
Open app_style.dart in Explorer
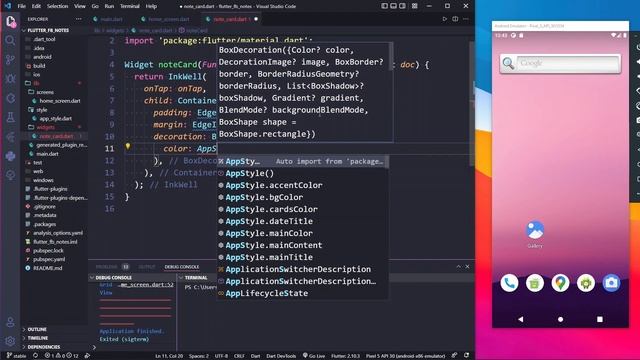tap(55, 118)
